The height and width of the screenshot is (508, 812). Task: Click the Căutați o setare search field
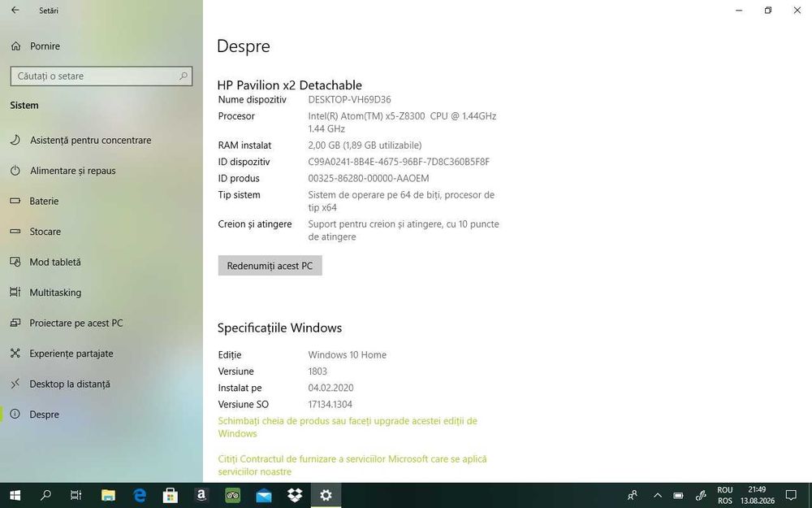pos(101,76)
